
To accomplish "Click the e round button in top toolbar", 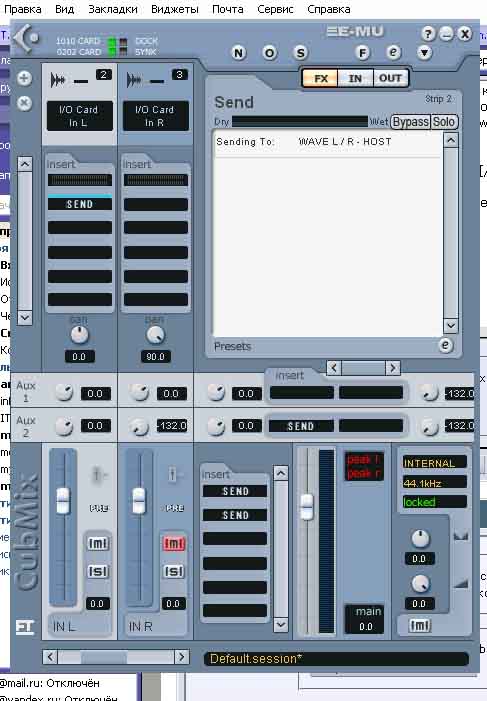I will 393,52.
